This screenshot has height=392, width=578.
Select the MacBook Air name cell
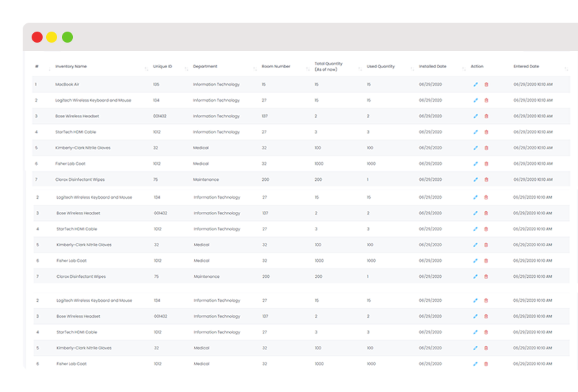coord(67,85)
